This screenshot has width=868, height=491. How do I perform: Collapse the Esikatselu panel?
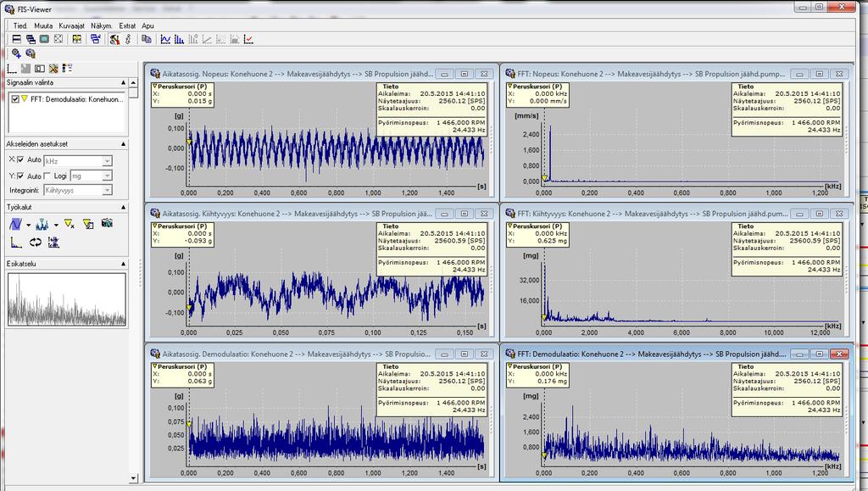124,264
